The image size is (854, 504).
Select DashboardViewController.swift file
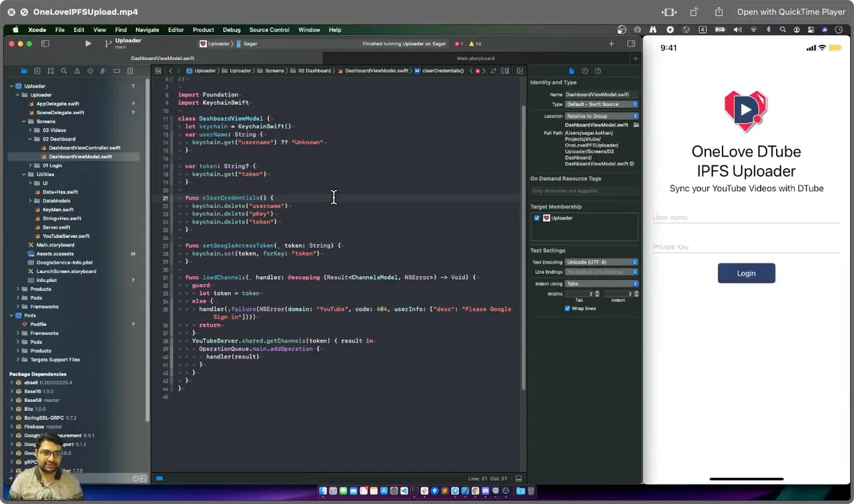pos(84,148)
